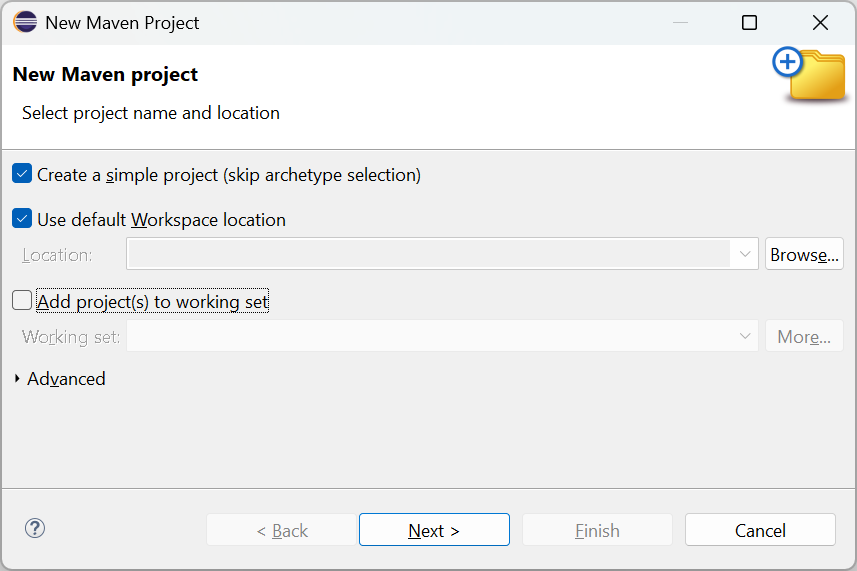Close the dialog with the X icon

tap(820, 22)
